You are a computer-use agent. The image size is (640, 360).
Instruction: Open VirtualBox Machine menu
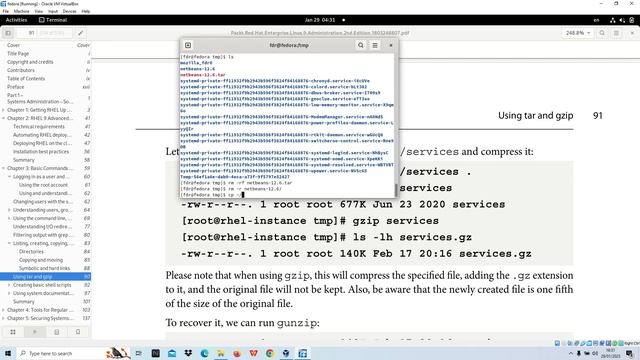(22, 11)
